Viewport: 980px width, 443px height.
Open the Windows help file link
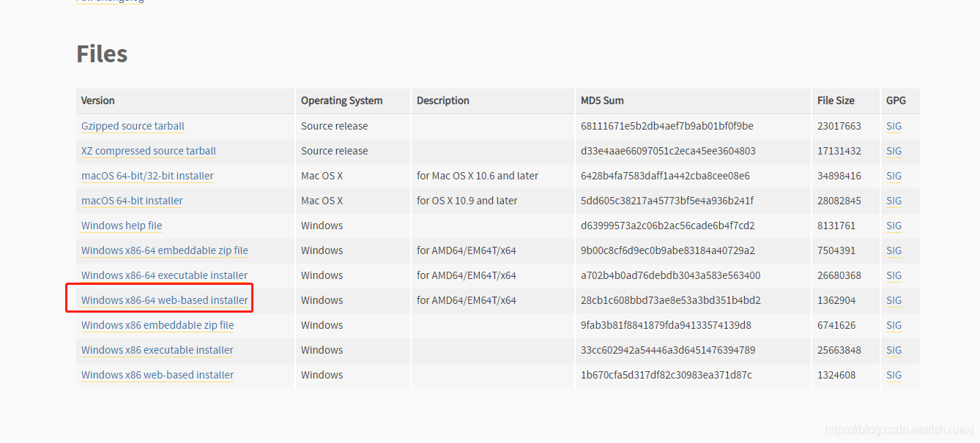pyautogui.click(x=122, y=226)
